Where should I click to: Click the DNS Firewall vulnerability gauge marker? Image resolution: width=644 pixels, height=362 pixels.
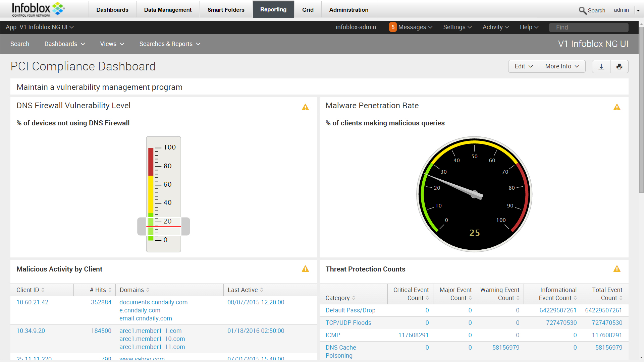click(x=163, y=226)
